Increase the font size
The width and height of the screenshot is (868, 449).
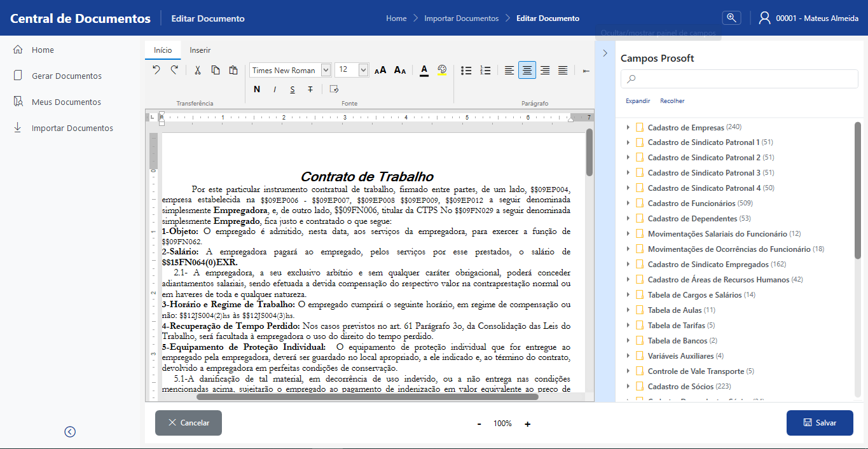380,70
